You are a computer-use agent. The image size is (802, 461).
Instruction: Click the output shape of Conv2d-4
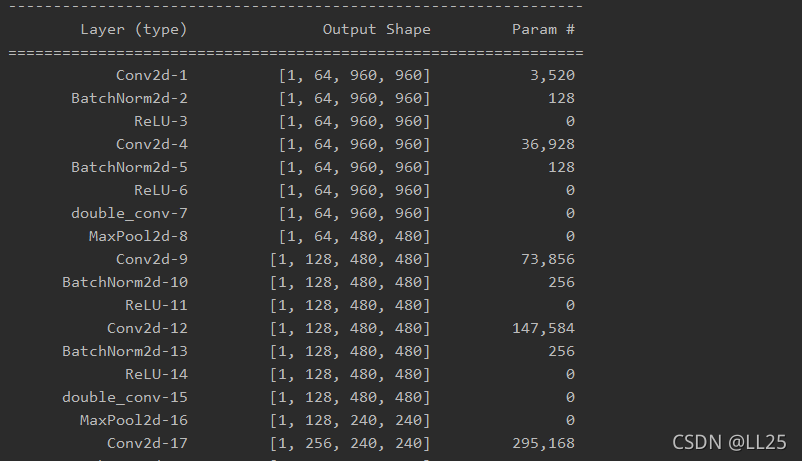tap(354, 145)
